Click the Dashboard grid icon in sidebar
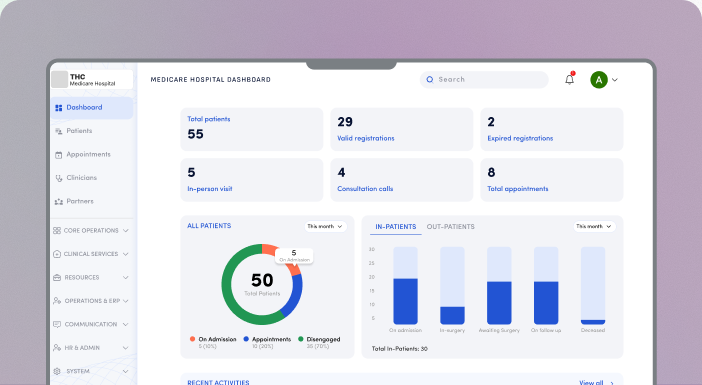The height and width of the screenshot is (385, 702). 58,108
